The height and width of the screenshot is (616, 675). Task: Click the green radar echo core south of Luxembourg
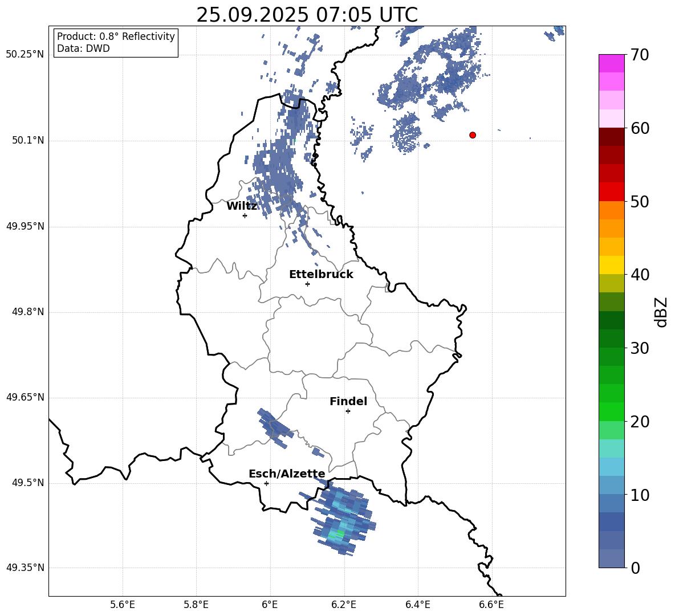pyautogui.click(x=339, y=534)
